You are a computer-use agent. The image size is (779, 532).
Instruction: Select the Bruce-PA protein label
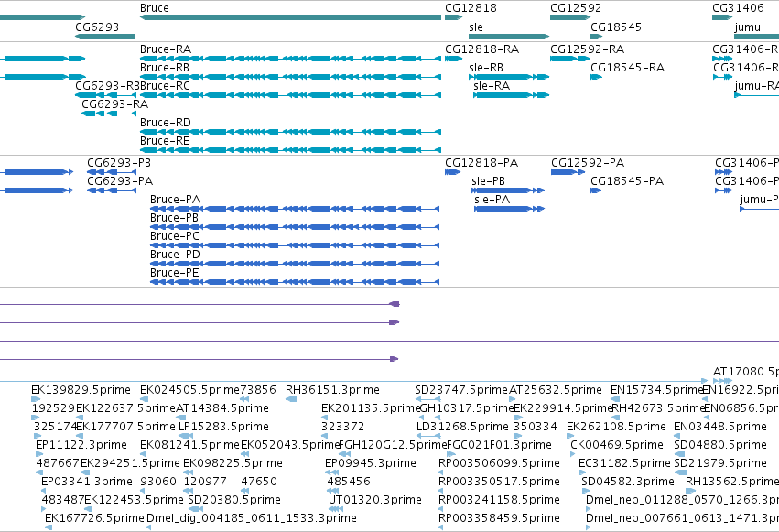coord(175,200)
